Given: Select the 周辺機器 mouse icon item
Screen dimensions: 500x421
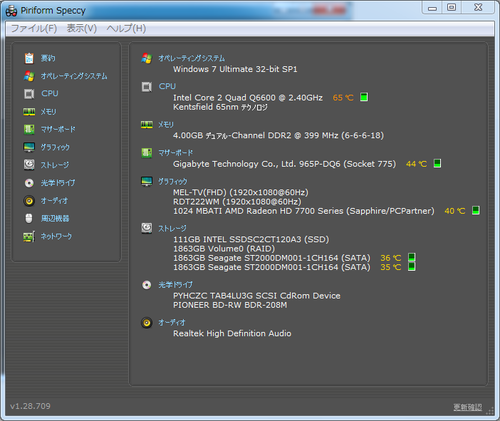Looking at the screenshot, I should click(29, 219).
